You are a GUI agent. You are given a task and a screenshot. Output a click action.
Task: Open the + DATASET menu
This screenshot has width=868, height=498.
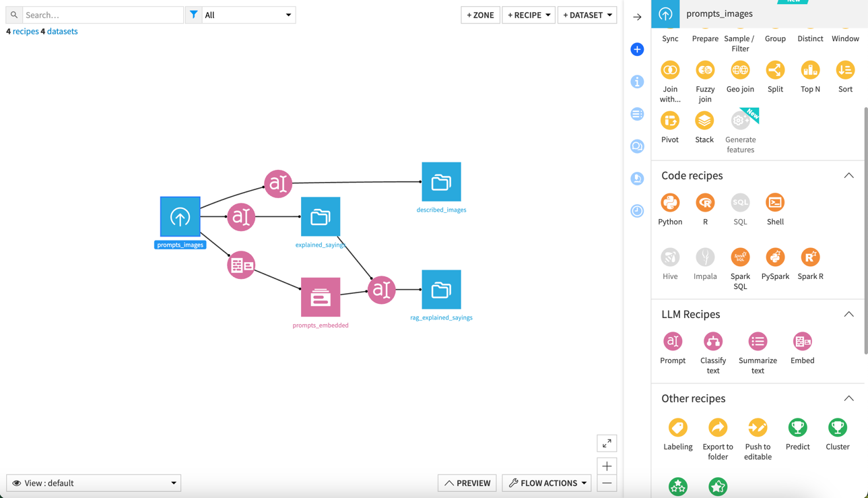click(587, 15)
